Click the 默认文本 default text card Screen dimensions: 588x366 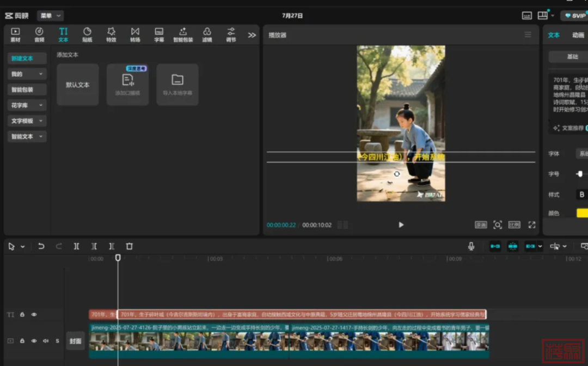pos(78,85)
